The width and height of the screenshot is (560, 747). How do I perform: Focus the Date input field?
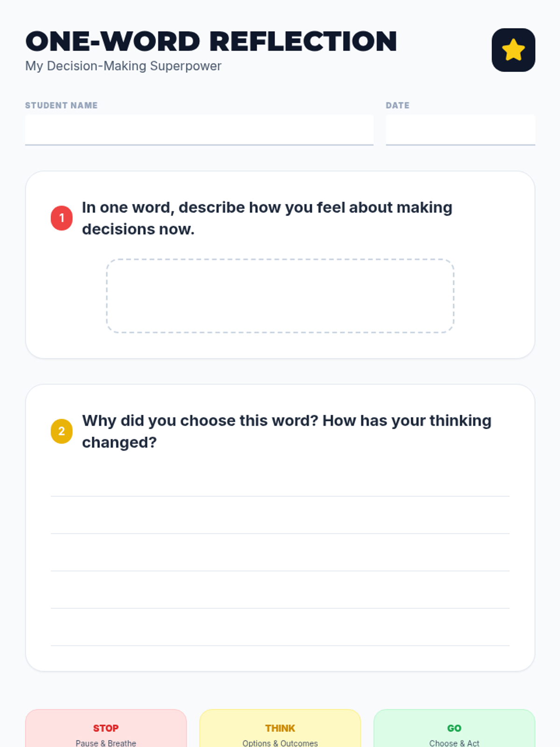461,130
